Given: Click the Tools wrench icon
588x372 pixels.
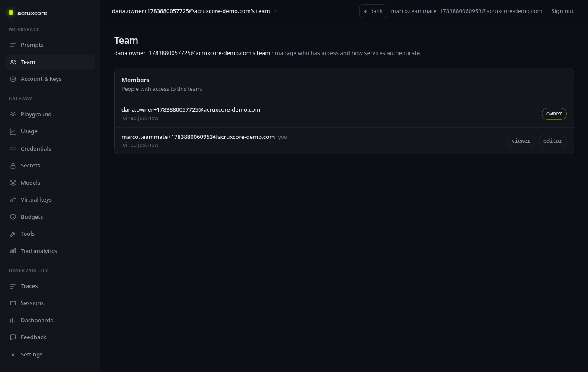Looking at the screenshot, I should point(13,234).
